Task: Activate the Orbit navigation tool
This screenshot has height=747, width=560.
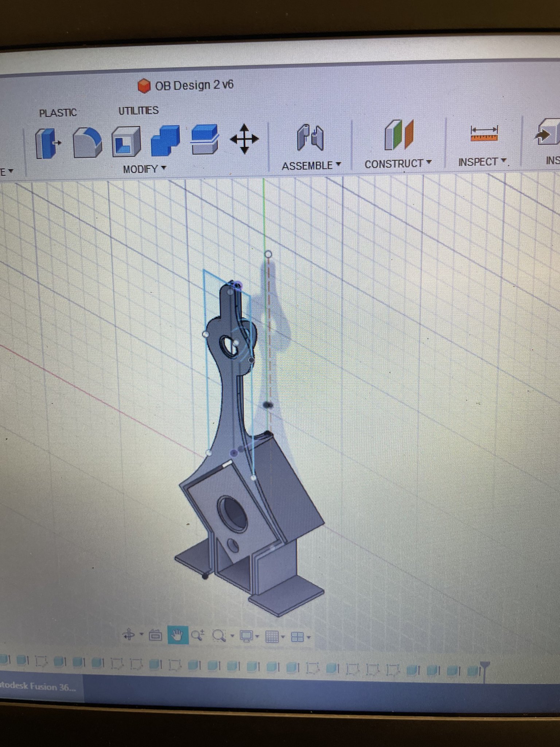Action: pyautogui.click(x=129, y=635)
